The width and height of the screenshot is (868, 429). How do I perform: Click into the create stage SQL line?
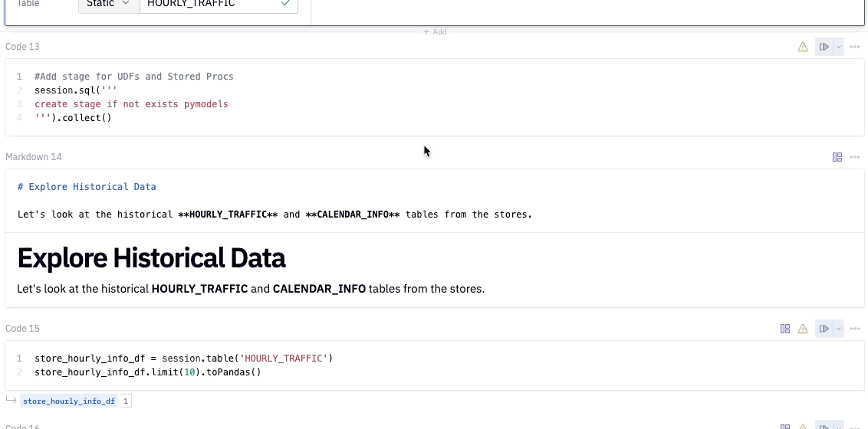[x=131, y=104]
